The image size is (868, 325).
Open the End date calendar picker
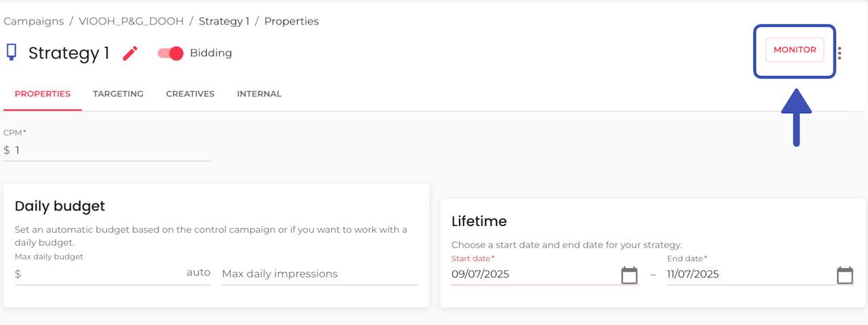coord(844,275)
